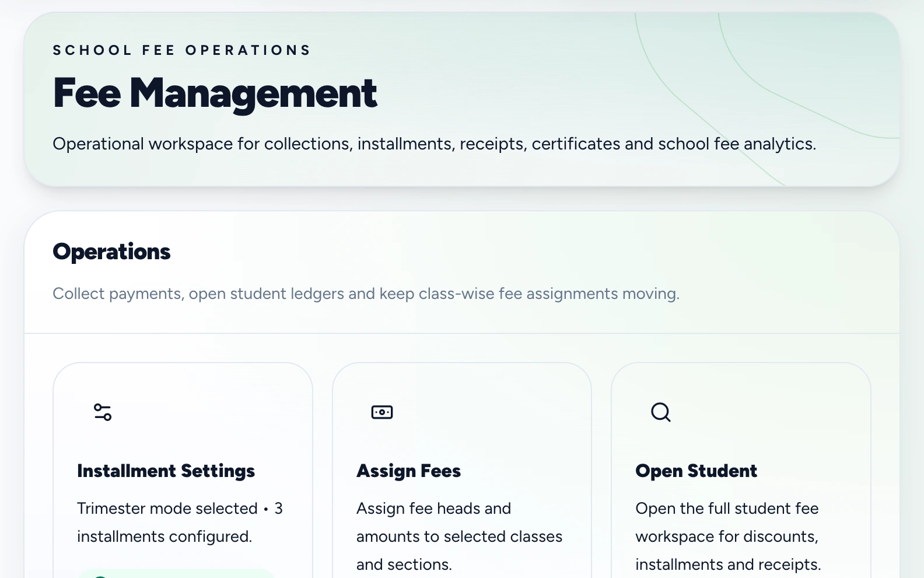Viewport: 924px width, 578px height.
Task: Click the SCHOOL FEE OPERATIONS label
Action: click(182, 50)
